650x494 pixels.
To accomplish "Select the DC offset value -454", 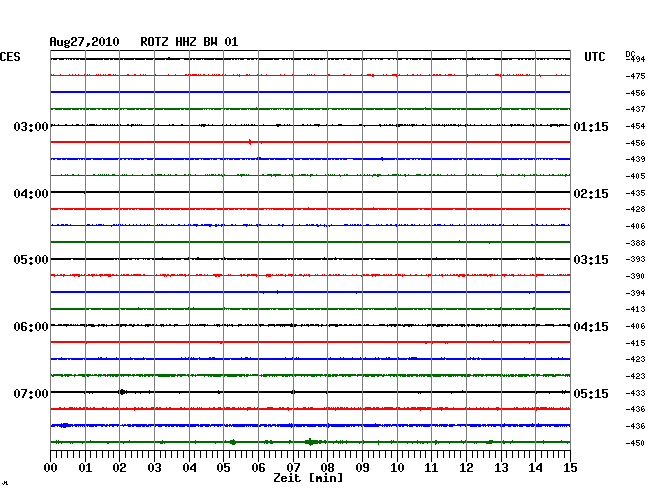I will point(635,126).
